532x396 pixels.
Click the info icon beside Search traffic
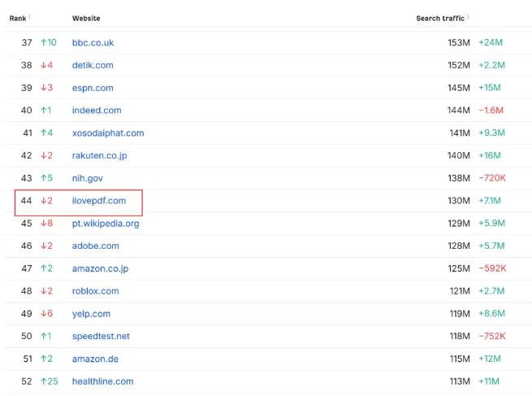tap(468, 16)
